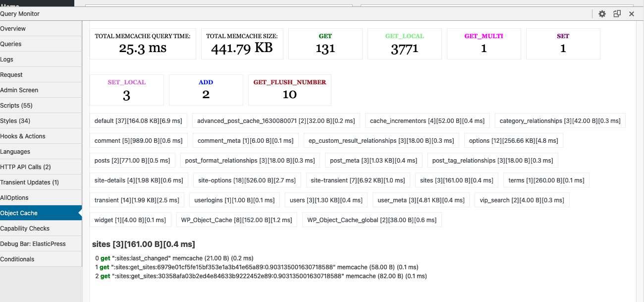
Task: Click the sites [3] section heading
Action: click(x=144, y=244)
